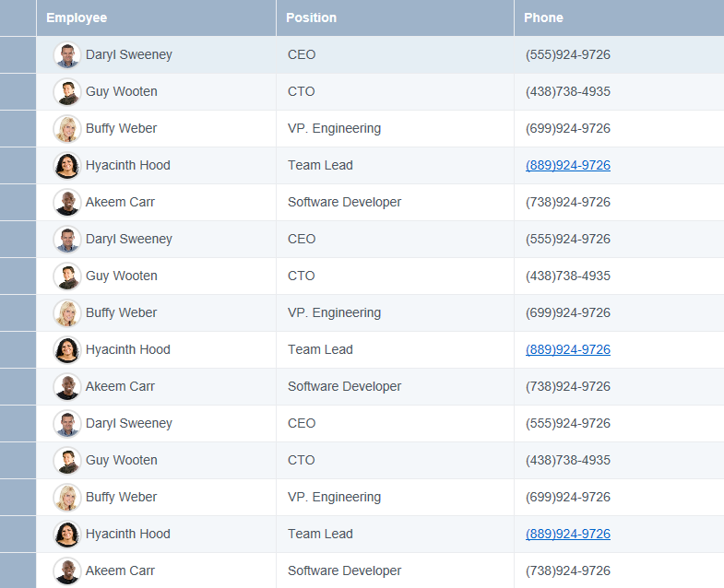The image size is (724, 588).
Task: Select the top row's blue row header cell
Action: (x=18, y=55)
